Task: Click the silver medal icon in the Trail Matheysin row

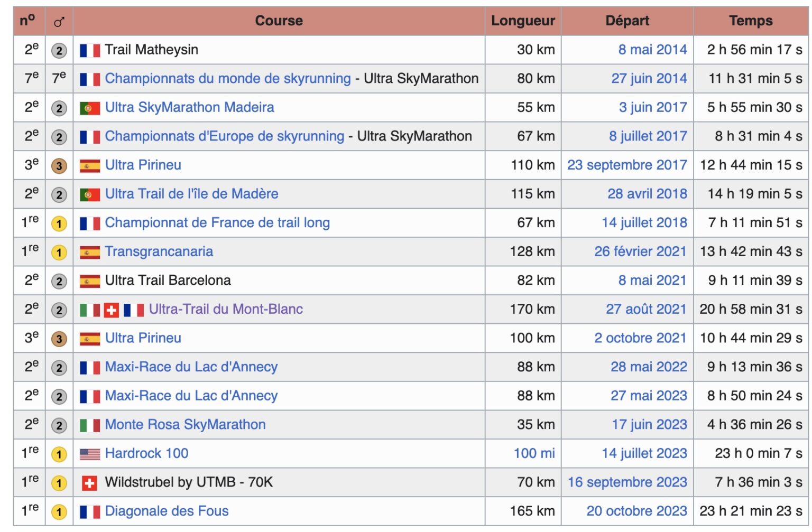Action: coord(59,51)
